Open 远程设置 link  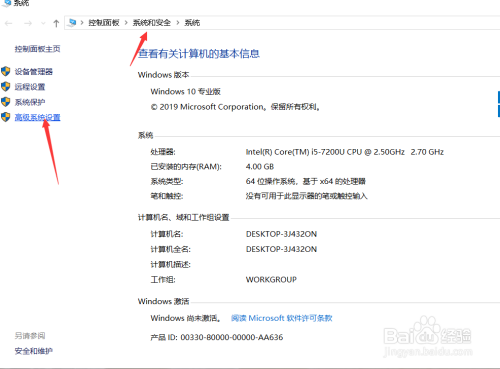coord(30,87)
